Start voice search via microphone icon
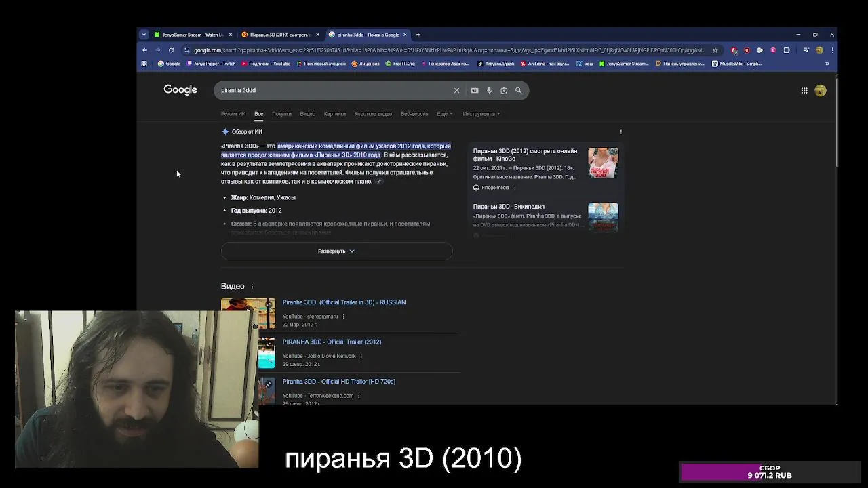 (489, 90)
